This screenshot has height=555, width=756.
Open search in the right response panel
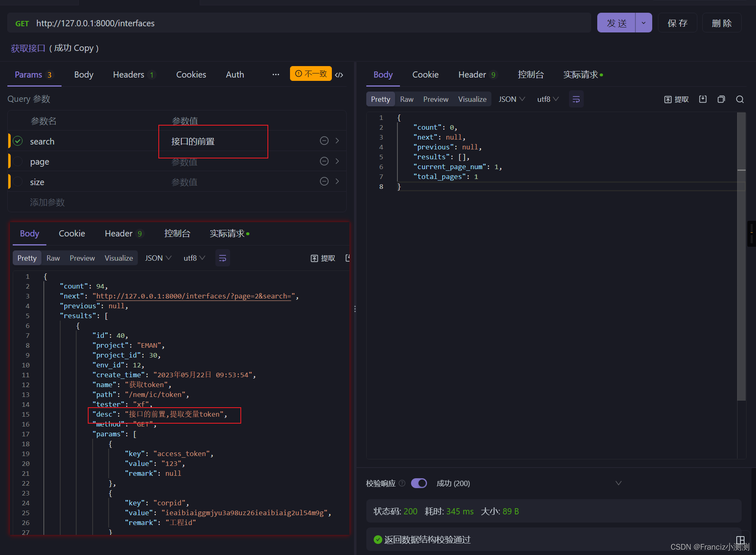740,99
